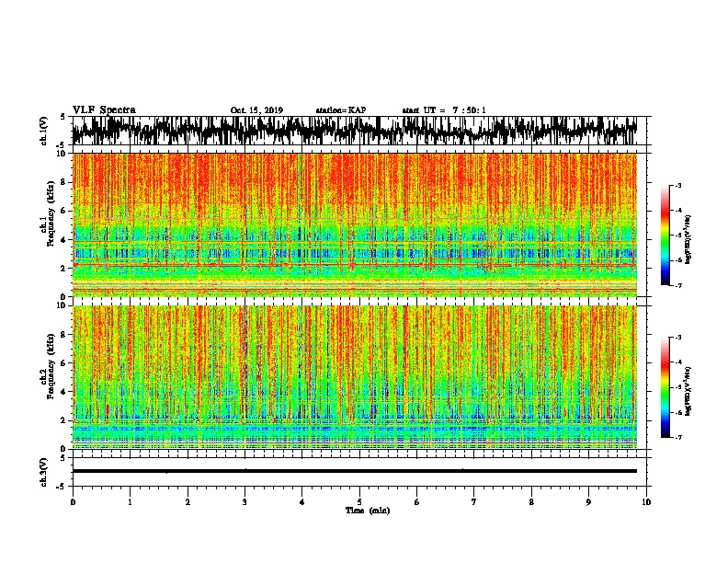Image resolution: width=728 pixels, height=563 pixels.
Task: Click the upper color bar log(PSD) unit label
Action: [688, 239]
